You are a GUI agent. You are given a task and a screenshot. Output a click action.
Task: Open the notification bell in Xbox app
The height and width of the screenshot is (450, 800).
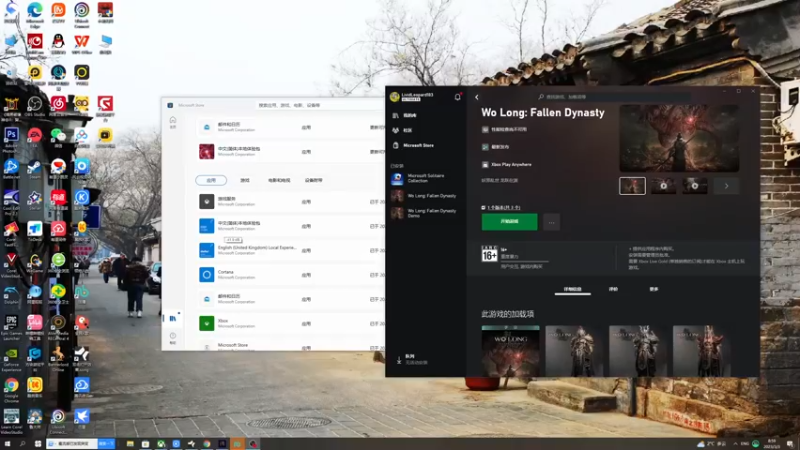(x=458, y=97)
